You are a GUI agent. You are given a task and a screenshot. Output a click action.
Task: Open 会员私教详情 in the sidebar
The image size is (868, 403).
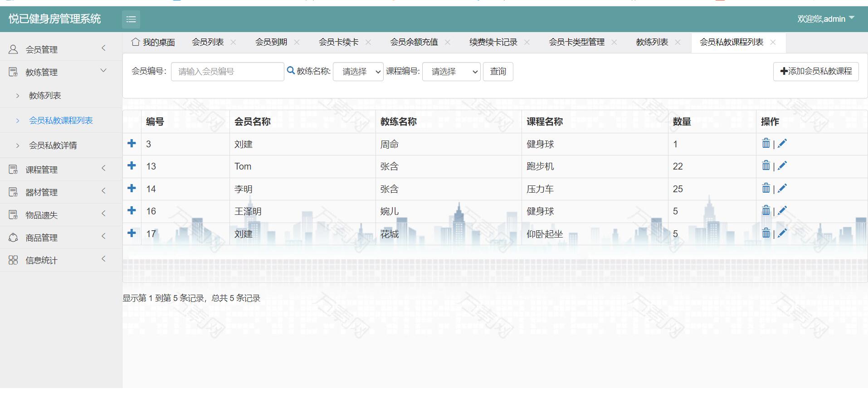[53, 146]
